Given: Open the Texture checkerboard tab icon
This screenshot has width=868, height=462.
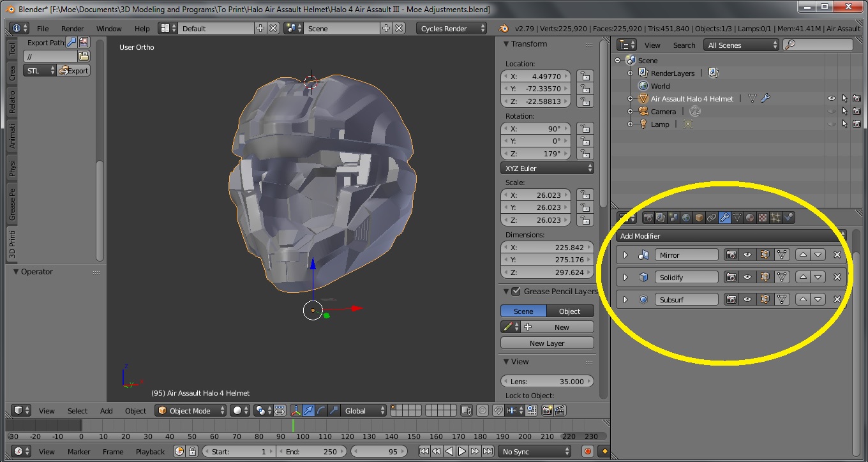Looking at the screenshot, I should point(763,218).
